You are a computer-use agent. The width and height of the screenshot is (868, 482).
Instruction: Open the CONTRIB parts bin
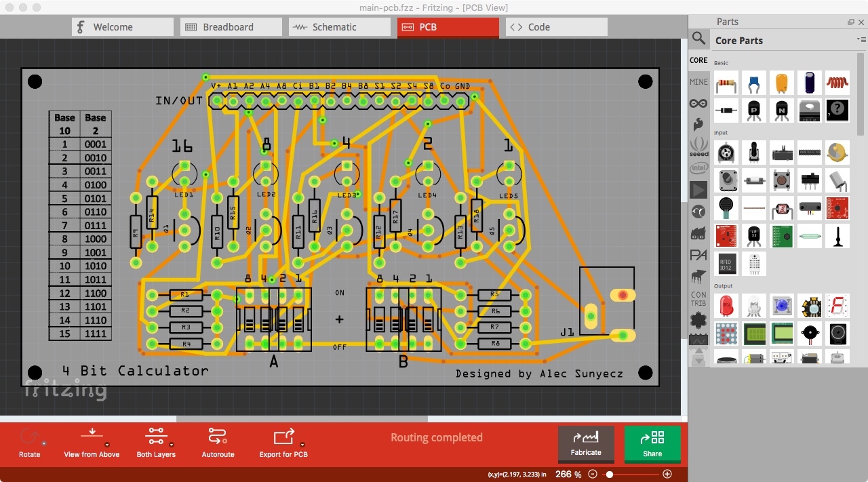click(698, 298)
